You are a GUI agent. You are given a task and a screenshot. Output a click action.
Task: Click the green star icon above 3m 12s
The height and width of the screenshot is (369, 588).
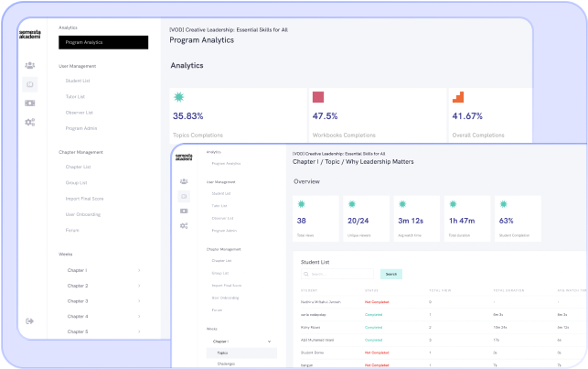click(402, 204)
